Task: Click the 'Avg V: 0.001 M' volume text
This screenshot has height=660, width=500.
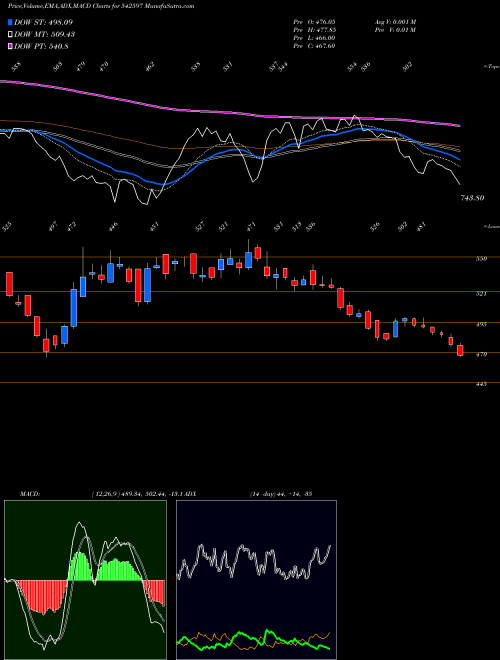Action: [396, 22]
